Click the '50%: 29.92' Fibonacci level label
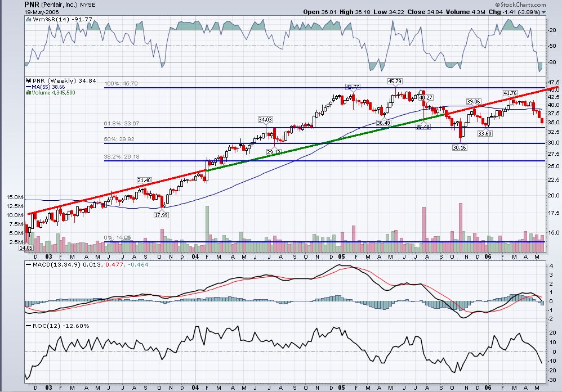The height and width of the screenshot is (392, 562). pyautogui.click(x=119, y=139)
